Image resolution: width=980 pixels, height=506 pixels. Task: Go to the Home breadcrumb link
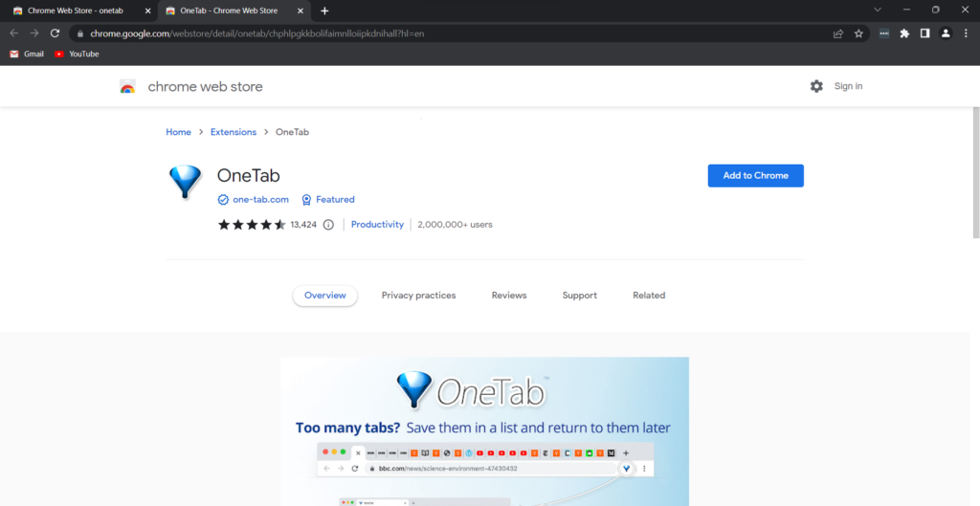[178, 132]
